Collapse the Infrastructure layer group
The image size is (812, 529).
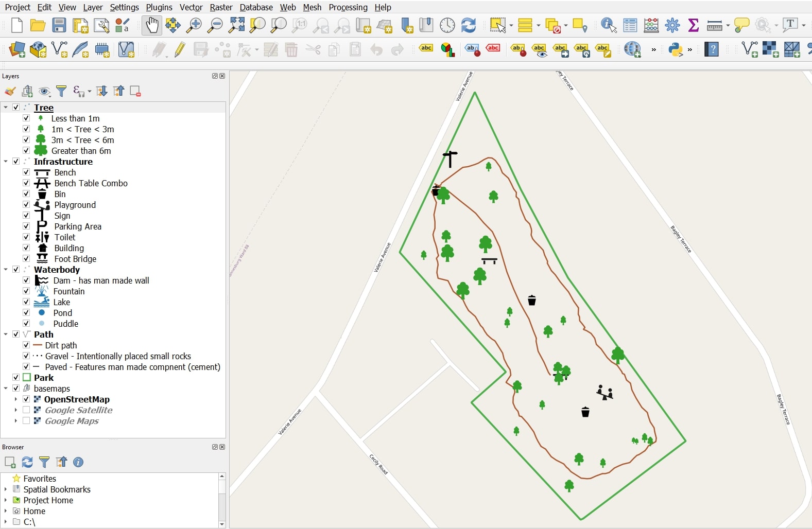point(6,162)
